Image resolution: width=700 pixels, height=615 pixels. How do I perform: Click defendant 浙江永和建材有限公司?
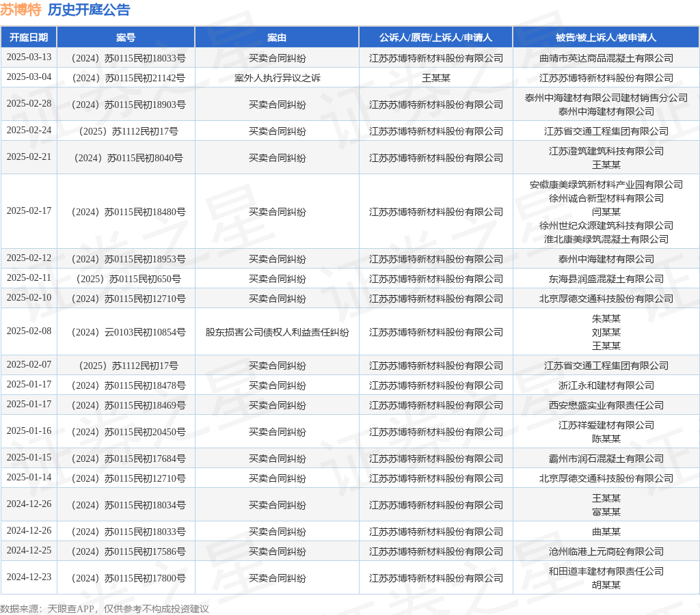tap(606, 385)
